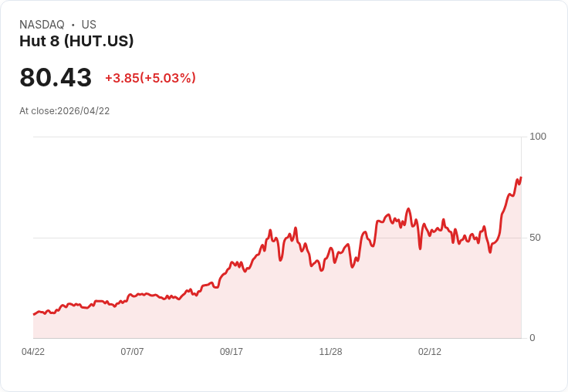The width and height of the screenshot is (568, 392).
Task: Click the 04/22 x-axis date label
Action: tap(33, 351)
